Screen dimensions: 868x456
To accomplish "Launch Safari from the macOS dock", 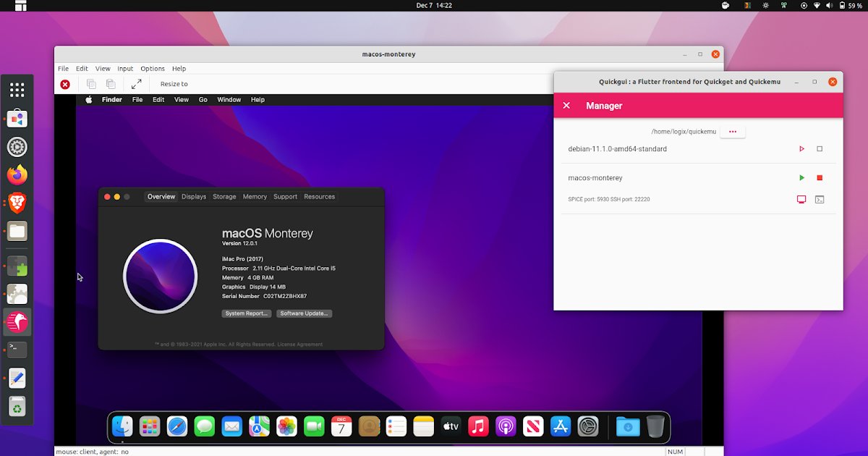I will (177, 426).
